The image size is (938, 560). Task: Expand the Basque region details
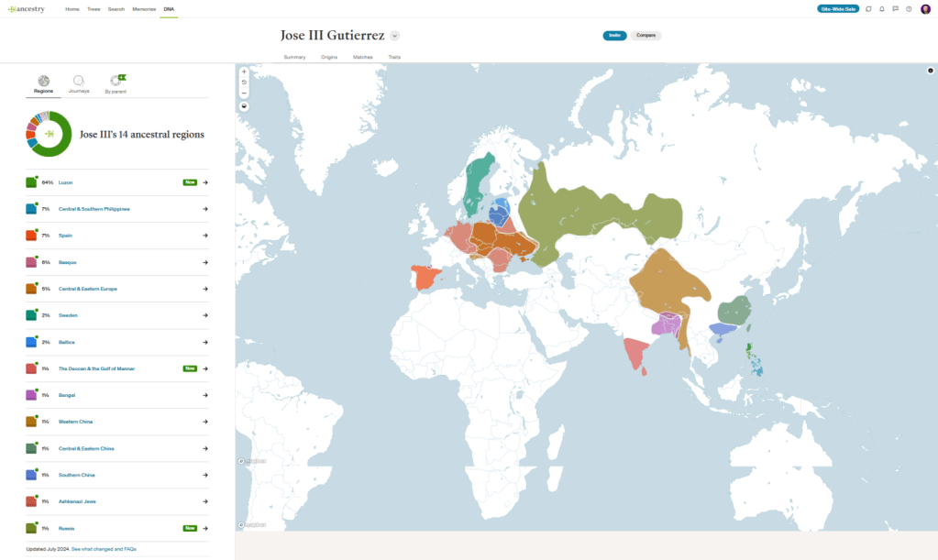[x=204, y=262]
